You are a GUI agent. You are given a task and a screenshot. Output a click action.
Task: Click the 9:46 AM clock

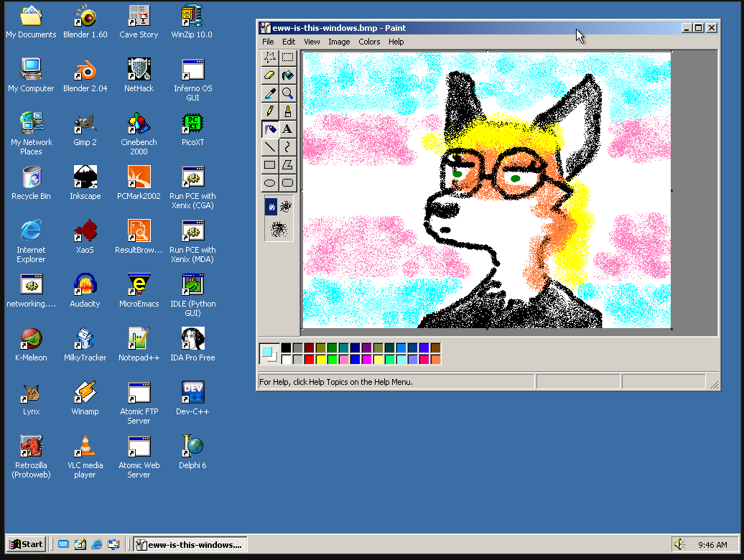[x=712, y=545]
